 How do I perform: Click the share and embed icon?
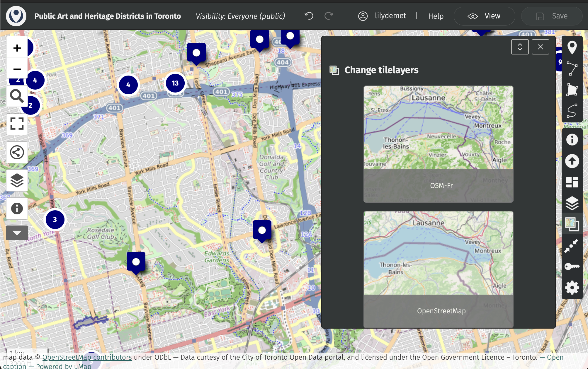17,152
